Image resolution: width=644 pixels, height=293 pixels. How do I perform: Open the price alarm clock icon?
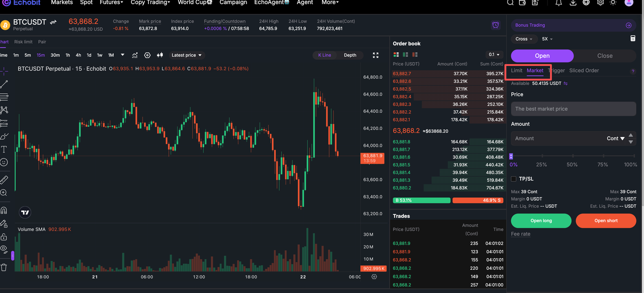pyautogui.click(x=496, y=25)
